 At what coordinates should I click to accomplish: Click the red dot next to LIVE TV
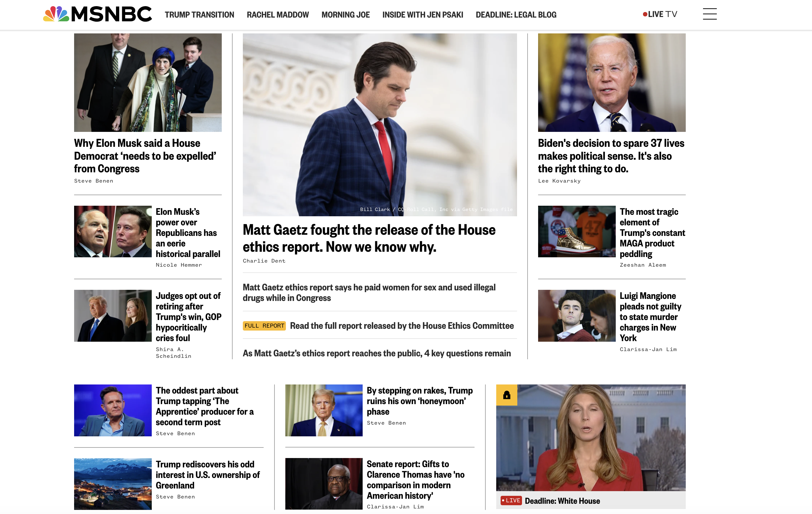pos(645,14)
